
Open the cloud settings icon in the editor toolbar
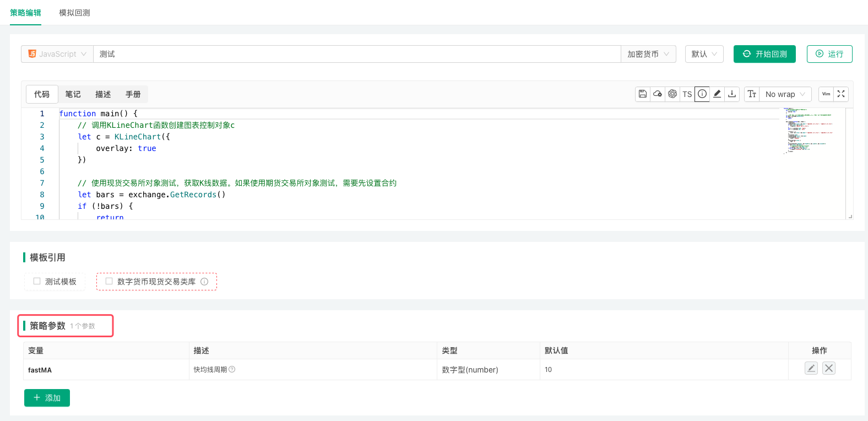(x=658, y=94)
